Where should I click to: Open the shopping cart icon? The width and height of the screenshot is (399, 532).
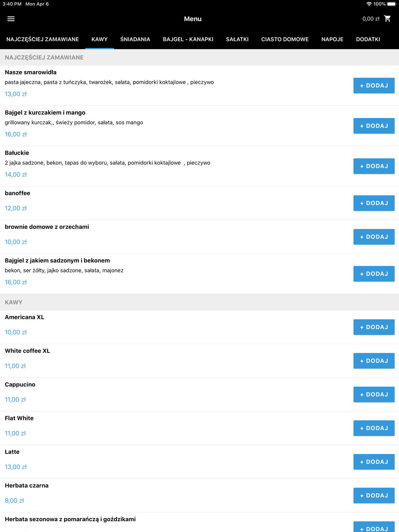[x=387, y=19]
